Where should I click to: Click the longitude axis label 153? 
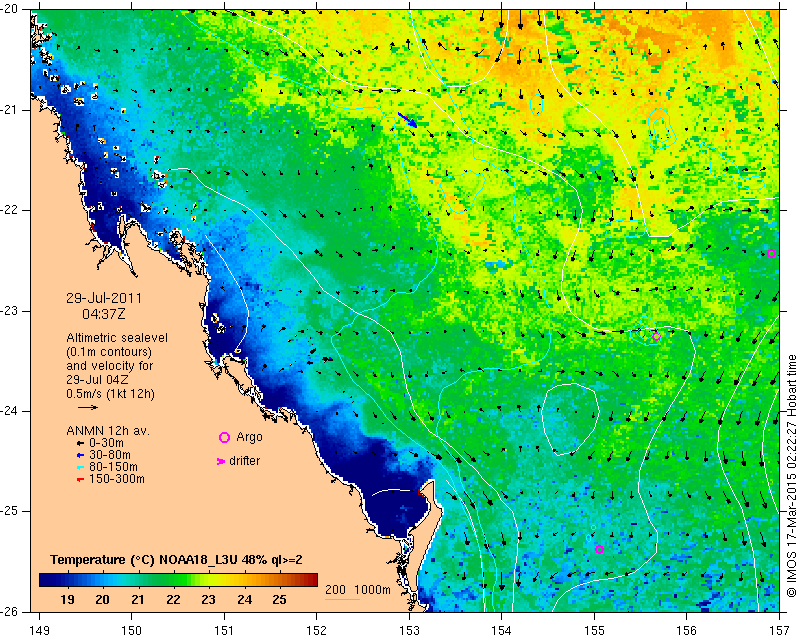[409, 631]
